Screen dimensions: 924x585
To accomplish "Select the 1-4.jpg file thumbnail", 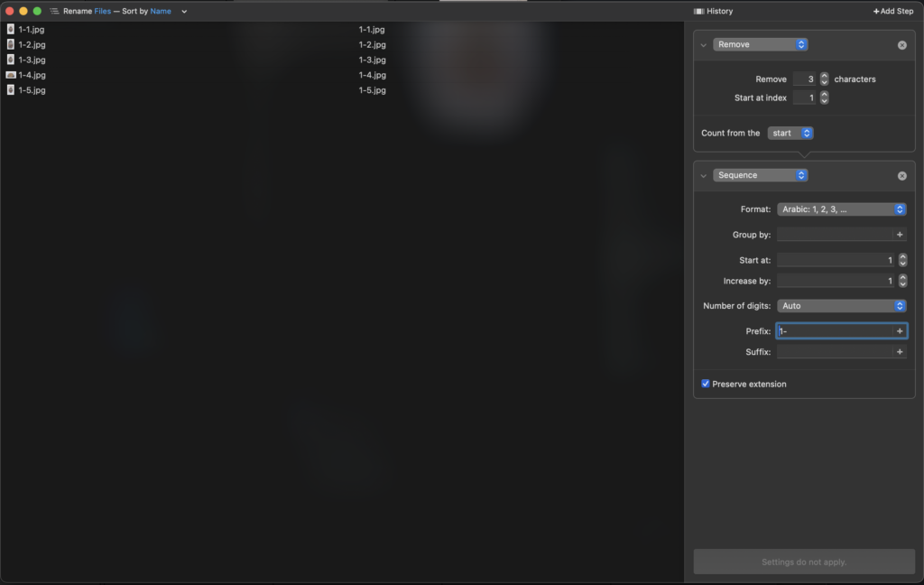I will click(11, 75).
